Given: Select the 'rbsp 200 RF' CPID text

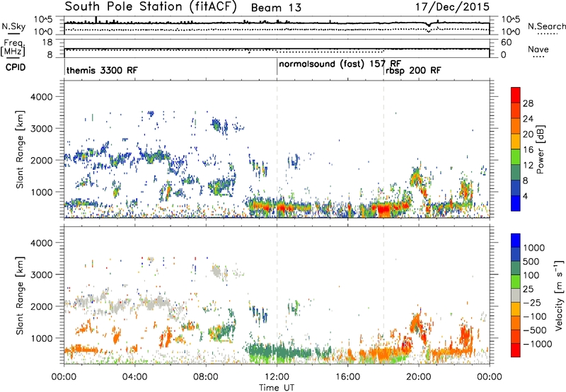Looking at the screenshot, I should tap(413, 70).
